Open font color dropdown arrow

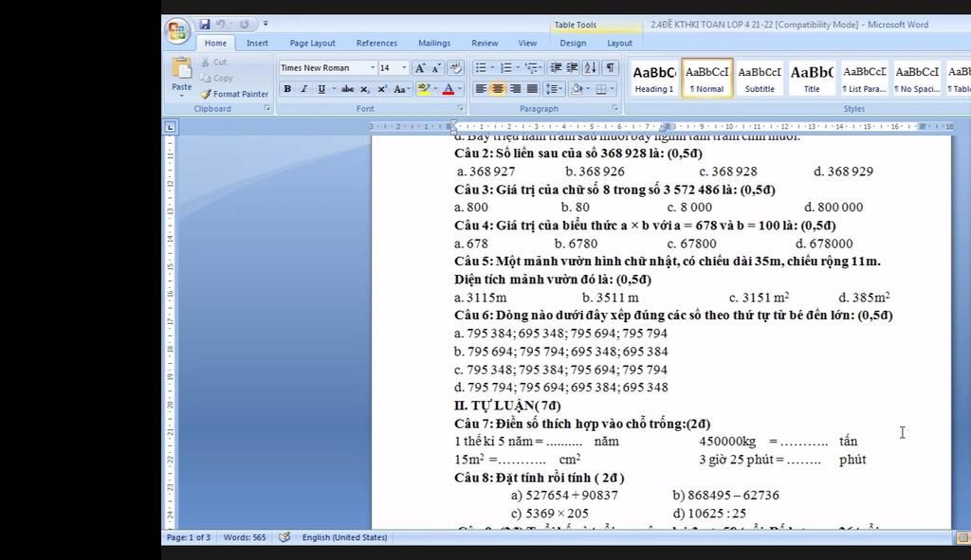(x=460, y=89)
